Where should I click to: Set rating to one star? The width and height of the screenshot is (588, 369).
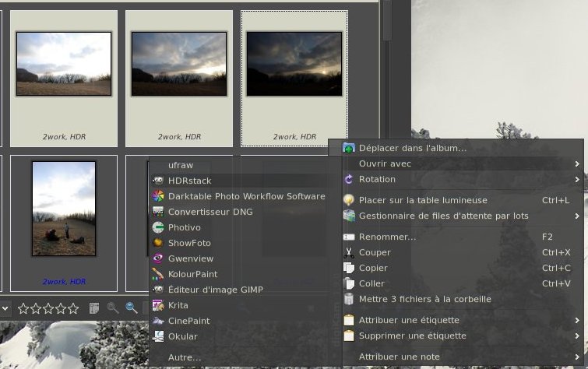pos(23,308)
